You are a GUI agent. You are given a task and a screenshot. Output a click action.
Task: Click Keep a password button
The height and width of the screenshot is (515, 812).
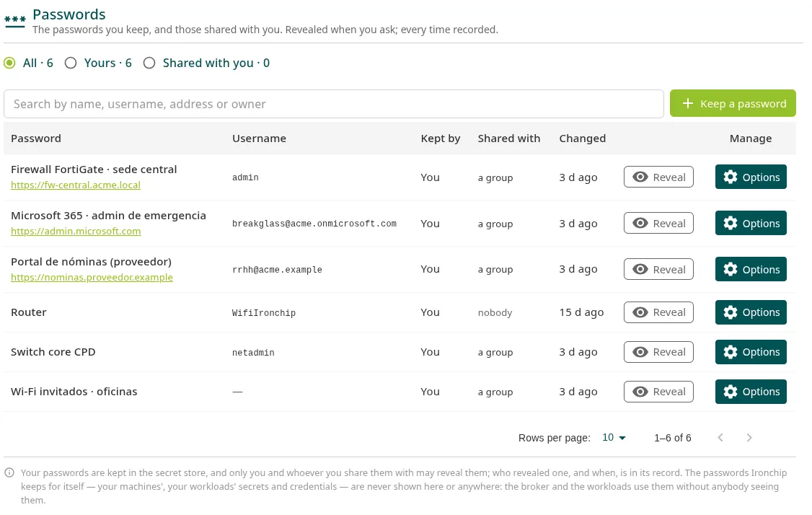pos(733,104)
